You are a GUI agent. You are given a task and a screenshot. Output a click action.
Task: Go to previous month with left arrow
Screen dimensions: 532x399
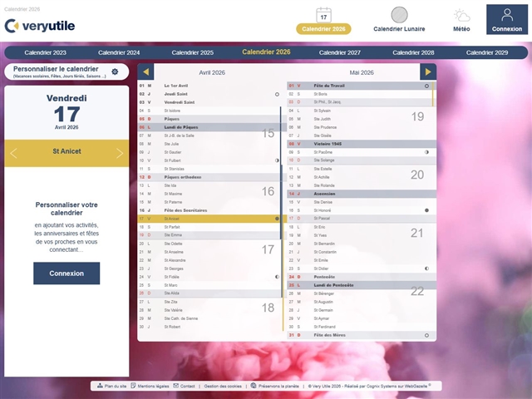146,72
